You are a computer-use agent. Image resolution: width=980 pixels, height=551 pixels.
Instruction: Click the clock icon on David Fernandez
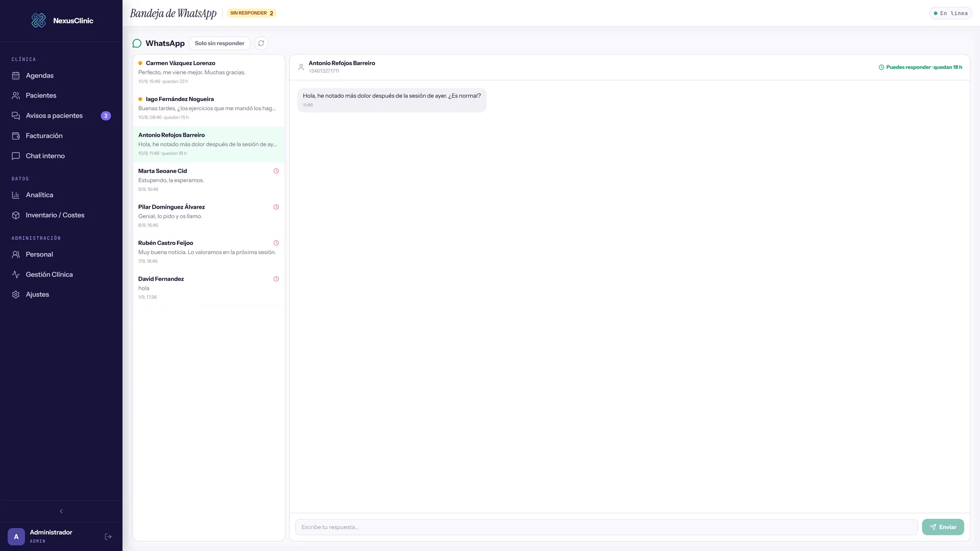tap(276, 279)
